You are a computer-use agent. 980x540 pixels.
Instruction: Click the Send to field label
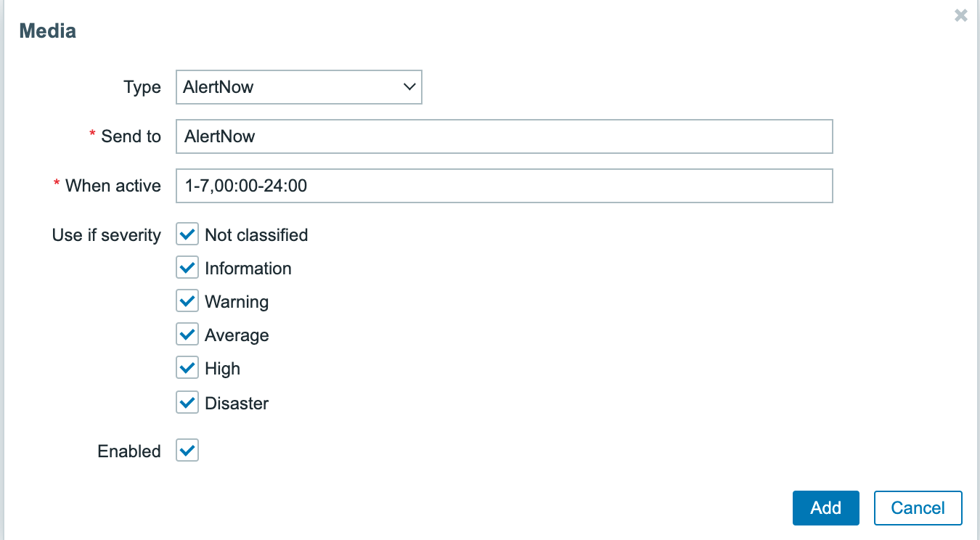tap(131, 136)
